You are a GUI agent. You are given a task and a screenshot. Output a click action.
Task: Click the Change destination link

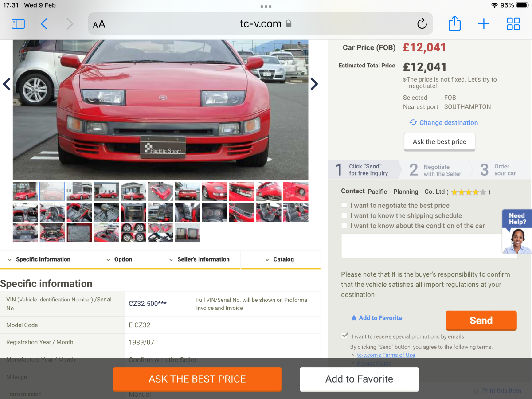point(443,123)
